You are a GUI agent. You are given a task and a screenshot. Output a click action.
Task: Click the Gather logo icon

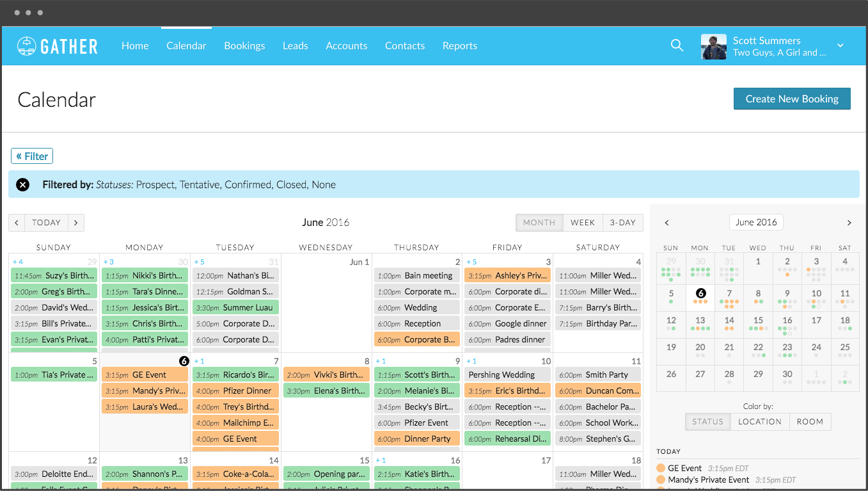coord(27,46)
